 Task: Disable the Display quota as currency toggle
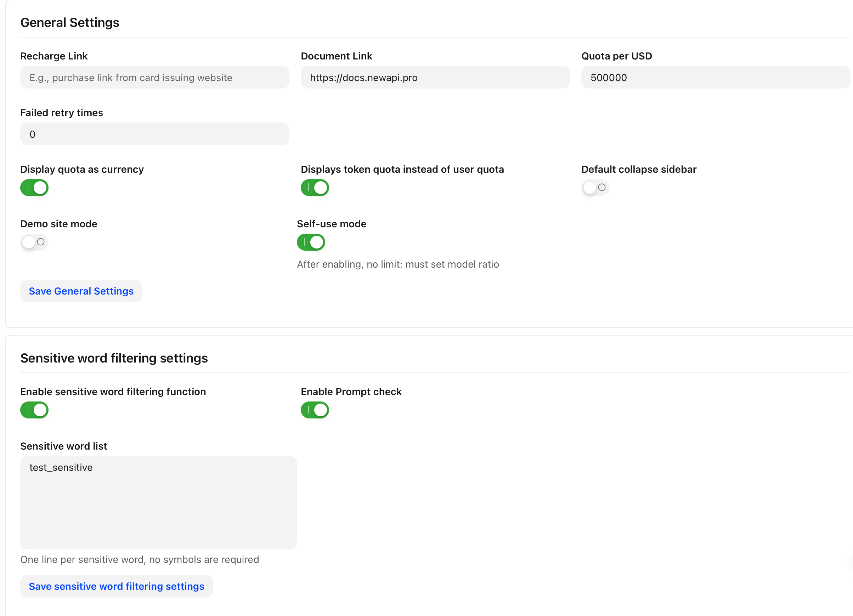[x=34, y=188]
